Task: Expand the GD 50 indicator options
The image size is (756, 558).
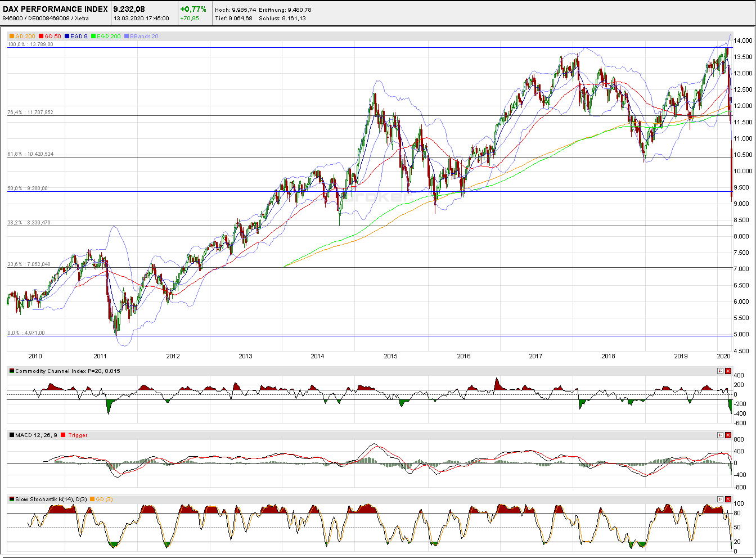Action: coord(52,35)
